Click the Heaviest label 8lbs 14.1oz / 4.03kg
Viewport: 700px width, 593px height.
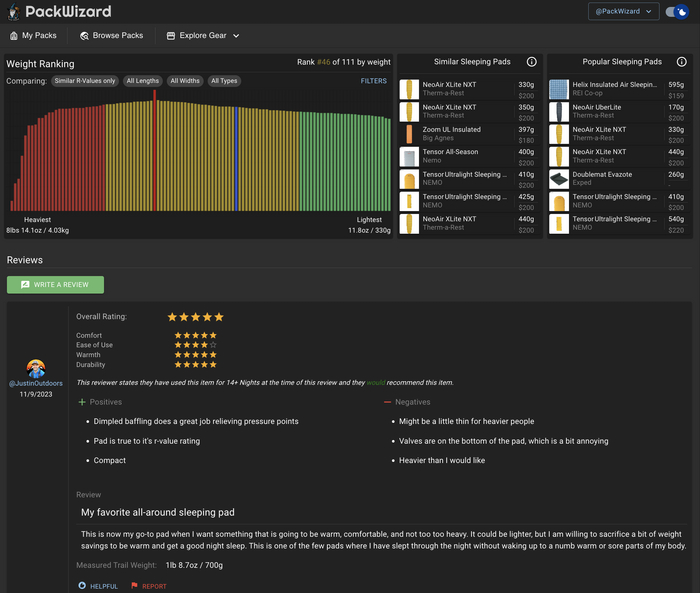coord(38,230)
